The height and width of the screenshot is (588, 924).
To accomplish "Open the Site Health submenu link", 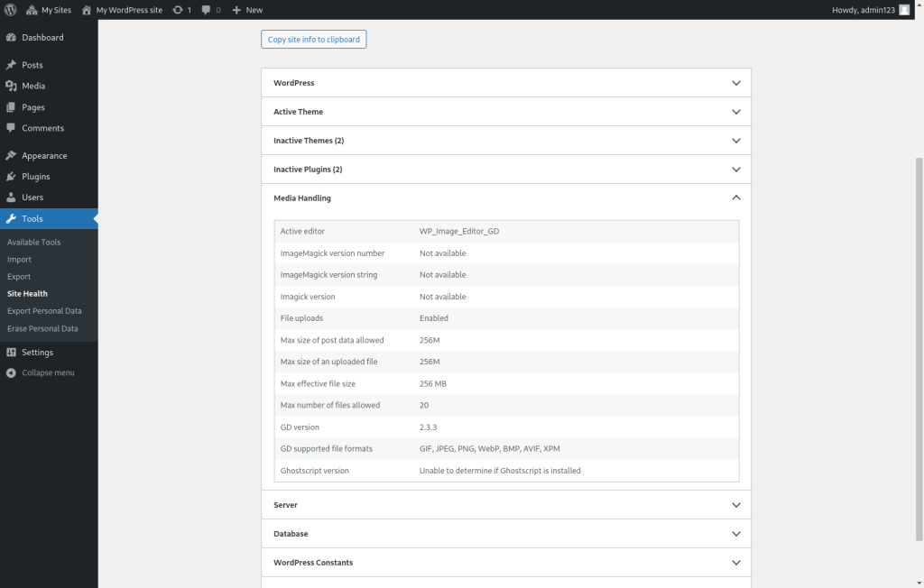I will click(27, 293).
